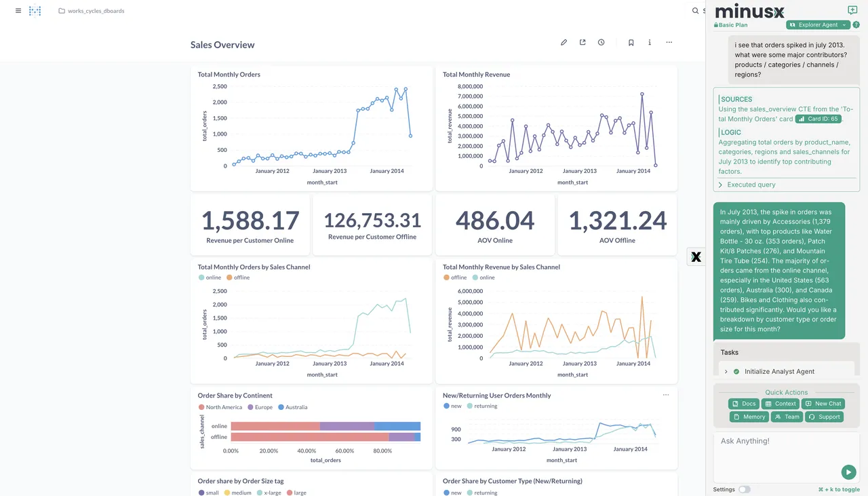Toggle offline legend in Revenue by Sales Channel
Viewport: 868px width, 496px height.
(455, 278)
